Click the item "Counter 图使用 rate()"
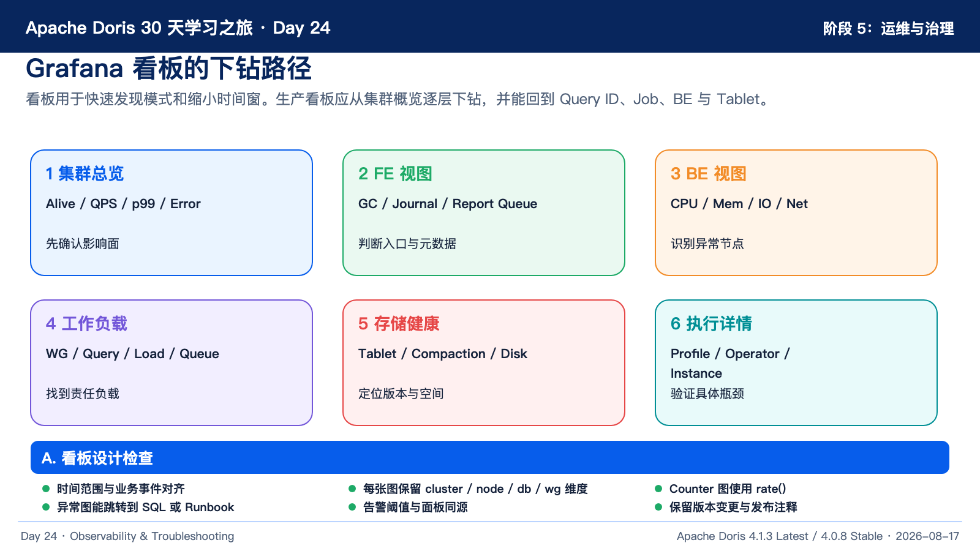Image resolution: width=980 pixels, height=551 pixels. coord(728,489)
